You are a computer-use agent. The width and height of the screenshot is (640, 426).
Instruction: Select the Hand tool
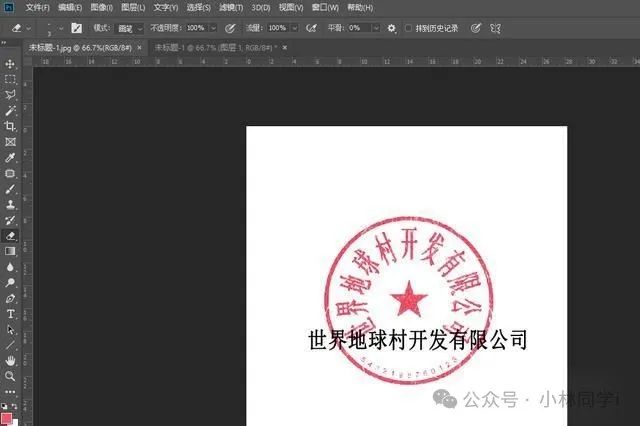pyautogui.click(x=10, y=361)
